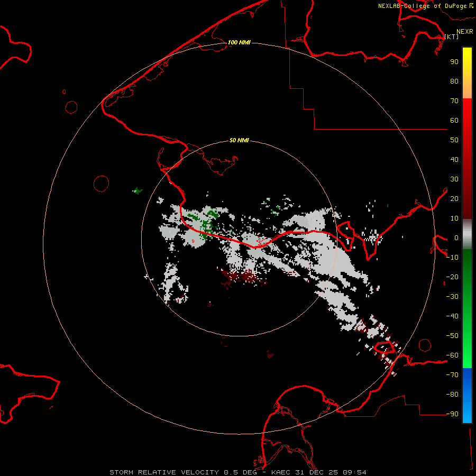Click the -60 value on the velocity scale
The width and height of the screenshot is (476, 476).
click(452, 355)
